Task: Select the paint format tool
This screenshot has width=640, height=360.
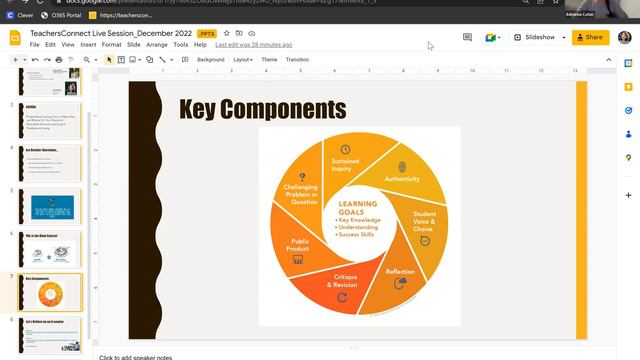Action: (x=71, y=60)
